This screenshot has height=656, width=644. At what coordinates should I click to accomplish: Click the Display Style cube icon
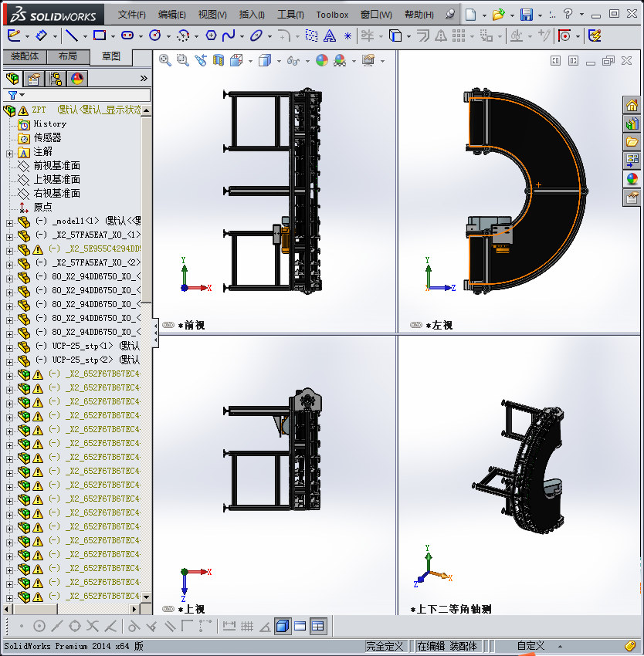coord(265,61)
